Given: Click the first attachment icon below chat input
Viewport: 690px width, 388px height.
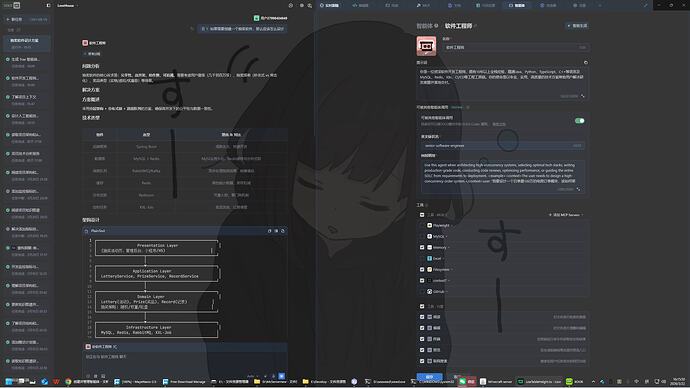Looking at the screenshot, I should (88, 376).
